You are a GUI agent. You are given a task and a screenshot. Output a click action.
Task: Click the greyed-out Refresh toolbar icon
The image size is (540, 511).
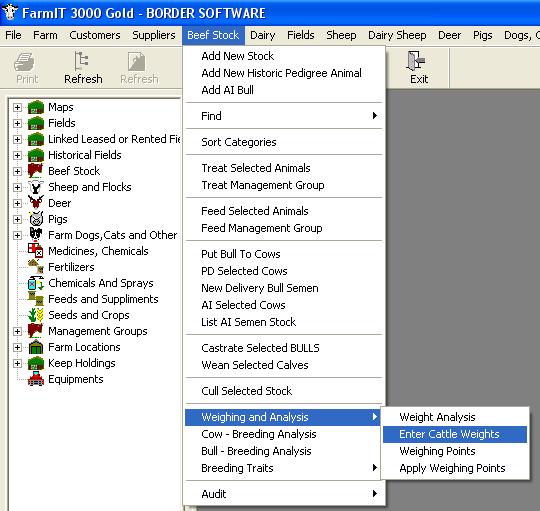click(136, 61)
